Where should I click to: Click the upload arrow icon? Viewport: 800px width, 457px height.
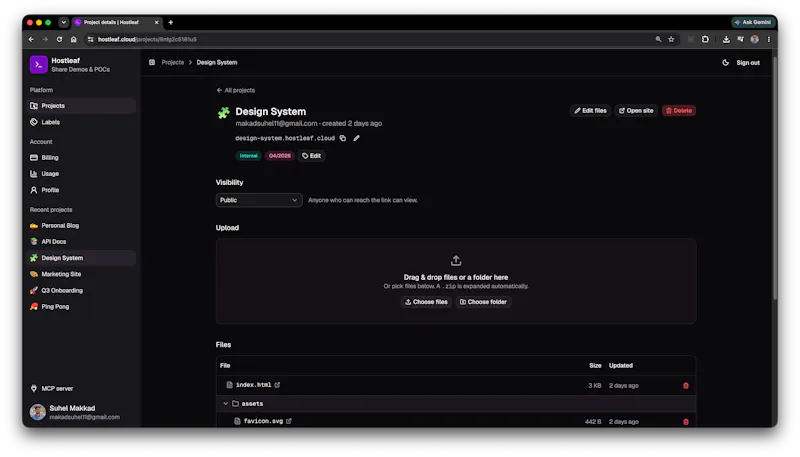click(456, 261)
